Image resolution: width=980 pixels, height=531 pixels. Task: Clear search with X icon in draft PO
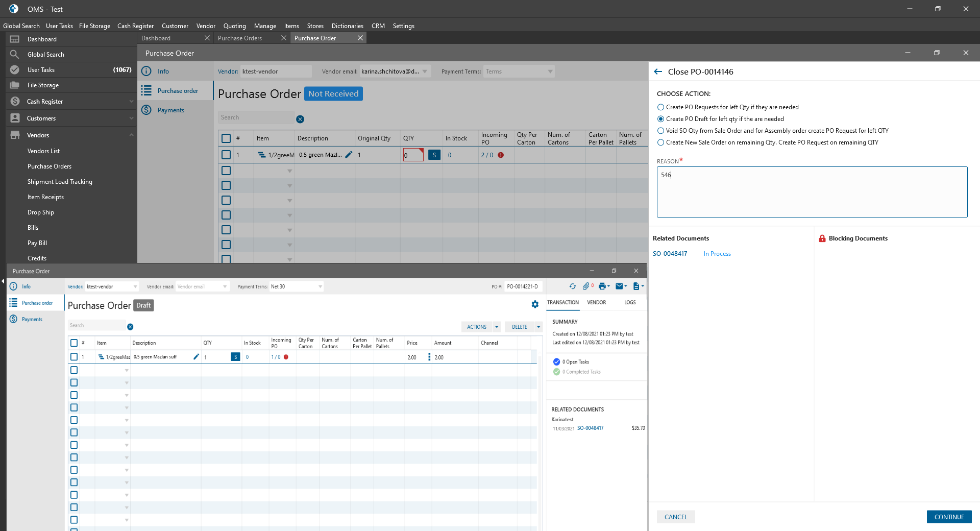(x=130, y=327)
